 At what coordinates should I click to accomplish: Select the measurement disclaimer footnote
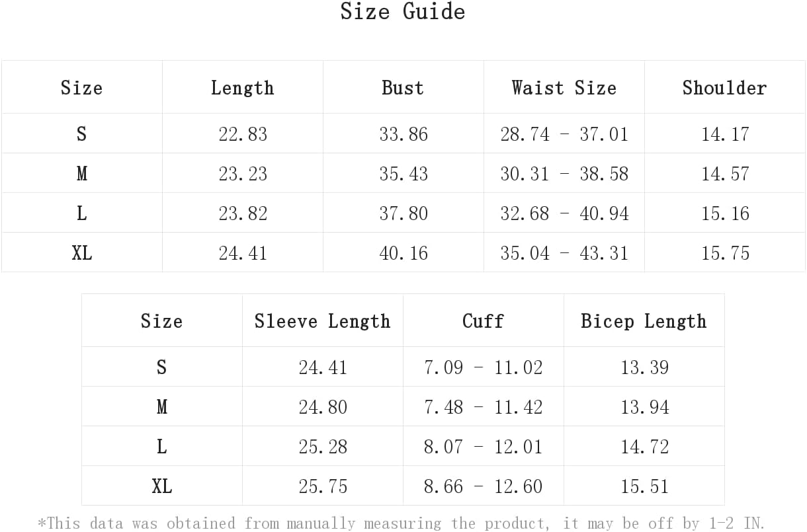(x=402, y=523)
